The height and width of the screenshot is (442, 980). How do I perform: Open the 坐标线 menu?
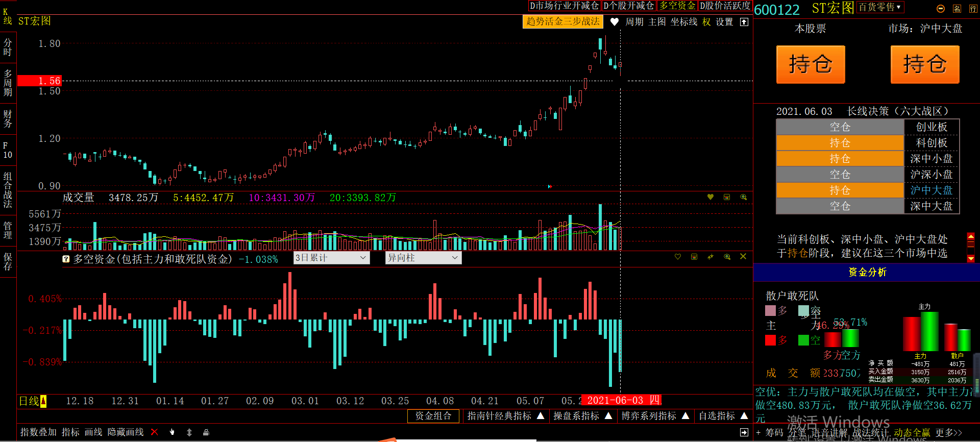coord(684,22)
